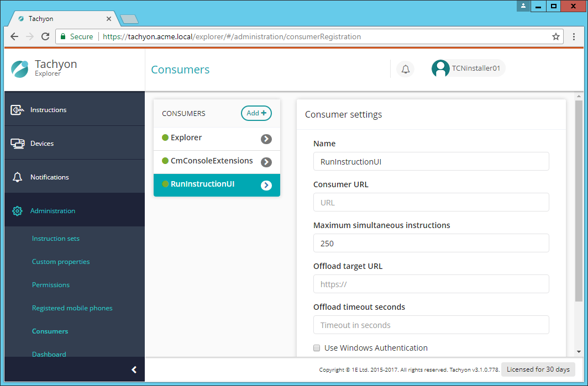Tick the Use Windows Authentication checkbox
The image size is (588, 386).
317,348
